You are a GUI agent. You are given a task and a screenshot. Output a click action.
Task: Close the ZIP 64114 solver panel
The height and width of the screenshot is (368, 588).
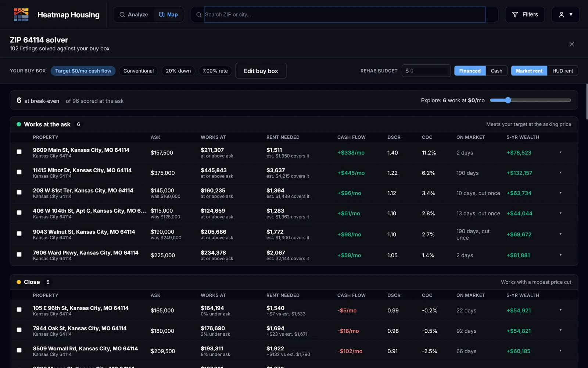pyautogui.click(x=571, y=44)
